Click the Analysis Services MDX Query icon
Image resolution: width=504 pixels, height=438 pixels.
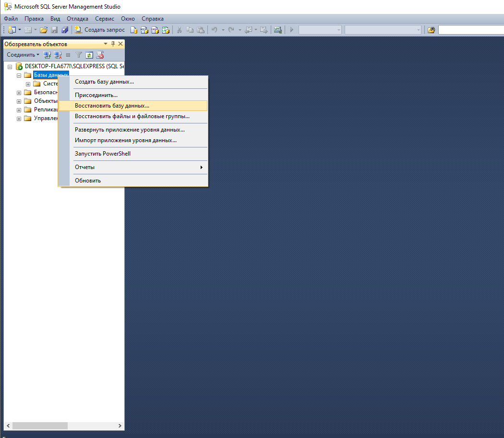144,30
